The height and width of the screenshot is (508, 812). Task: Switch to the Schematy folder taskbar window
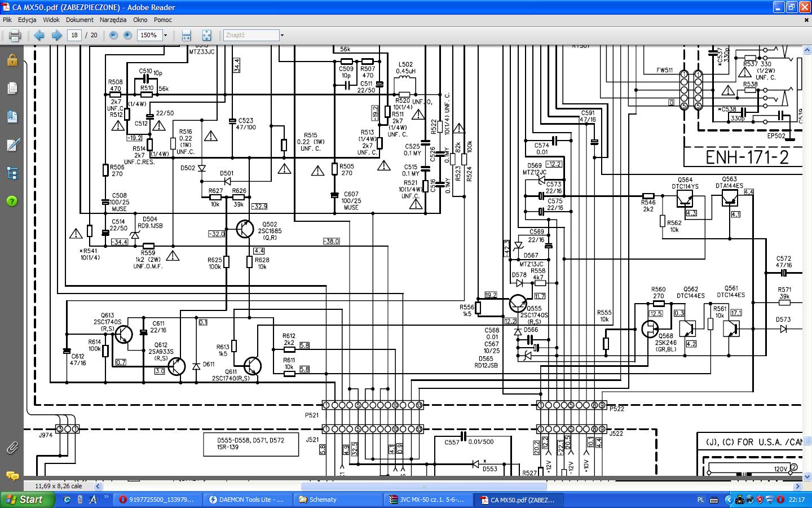click(339, 500)
